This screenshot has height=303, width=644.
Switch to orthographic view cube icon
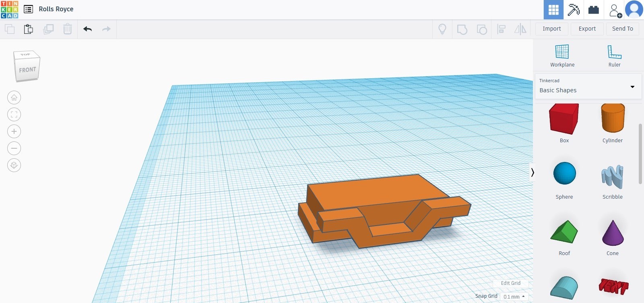click(x=14, y=165)
